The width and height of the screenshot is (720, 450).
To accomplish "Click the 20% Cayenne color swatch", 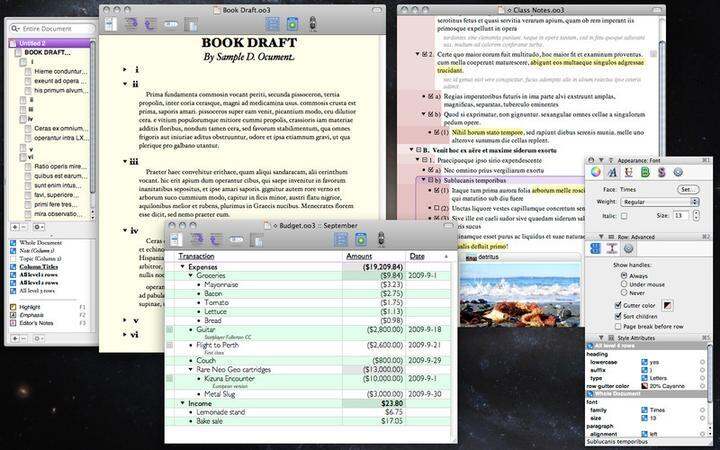I will point(644,386).
